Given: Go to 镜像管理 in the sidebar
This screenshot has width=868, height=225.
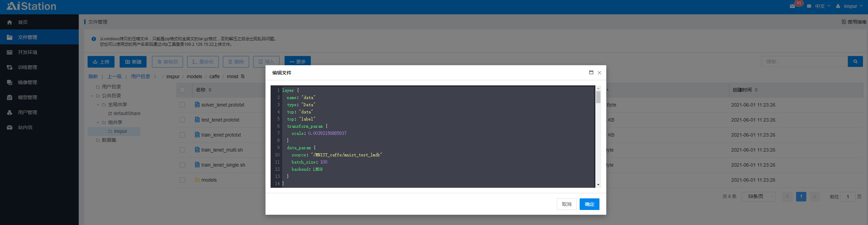Looking at the screenshot, I should point(27,82).
